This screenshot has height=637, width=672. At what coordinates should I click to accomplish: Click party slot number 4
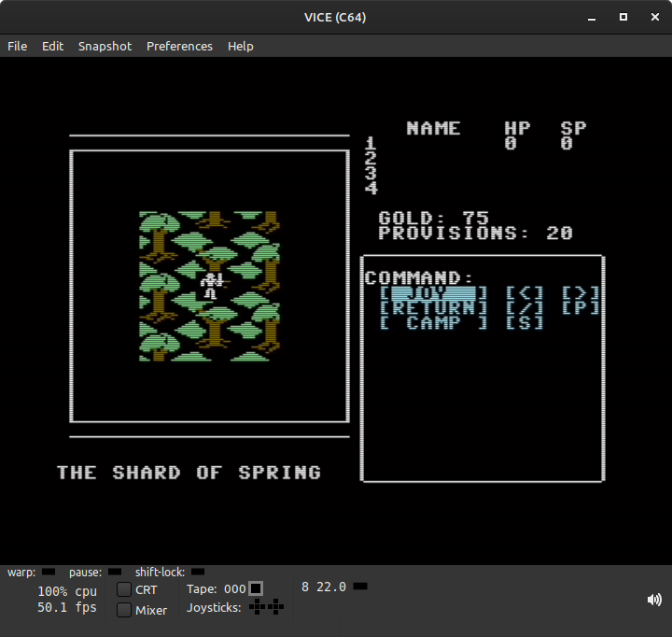click(371, 188)
